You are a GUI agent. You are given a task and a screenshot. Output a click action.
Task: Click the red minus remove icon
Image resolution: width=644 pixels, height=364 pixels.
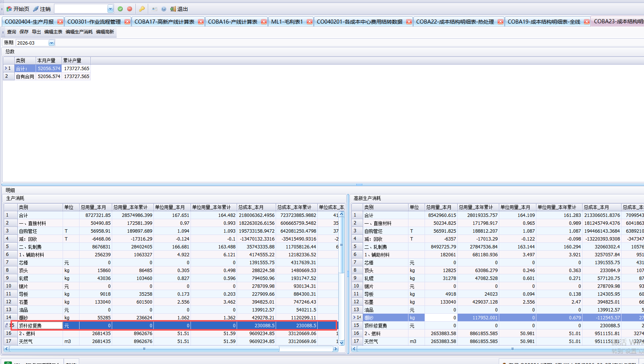click(130, 9)
